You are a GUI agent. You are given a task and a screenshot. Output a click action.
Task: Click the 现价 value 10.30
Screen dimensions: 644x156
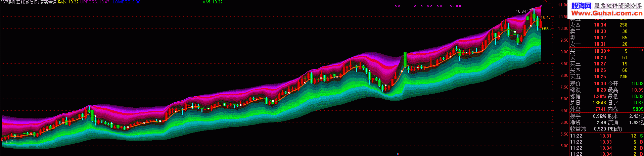tap(600, 84)
